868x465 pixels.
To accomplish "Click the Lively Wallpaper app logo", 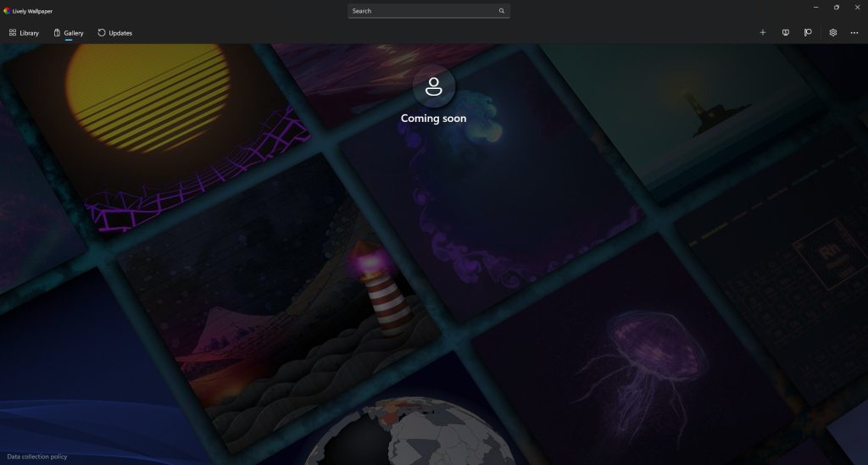I will pyautogui.click(x=7, y=10).
